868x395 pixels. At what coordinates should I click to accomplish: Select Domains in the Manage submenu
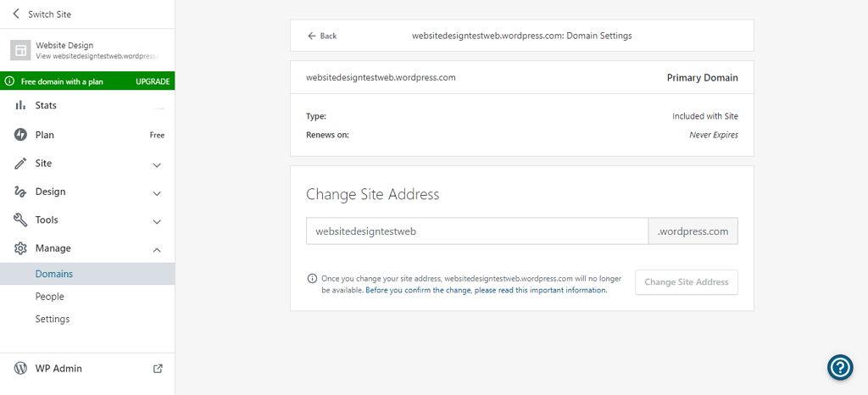point(87,274)
